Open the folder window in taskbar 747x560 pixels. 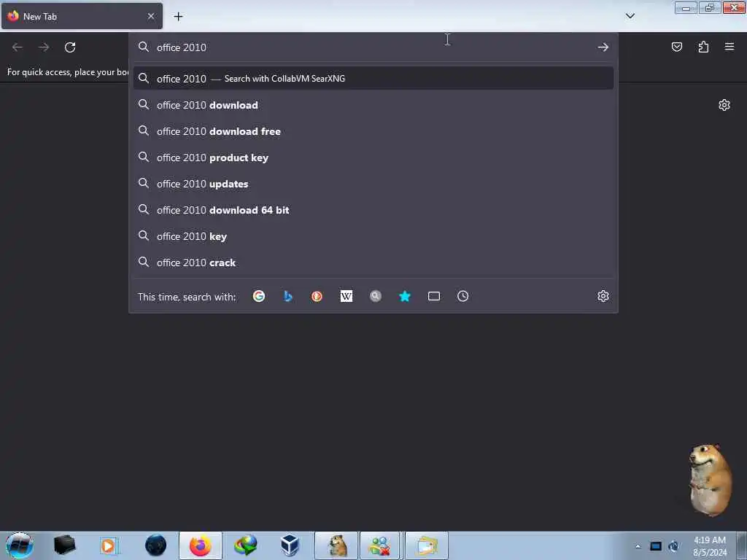[x=426, y=545]
